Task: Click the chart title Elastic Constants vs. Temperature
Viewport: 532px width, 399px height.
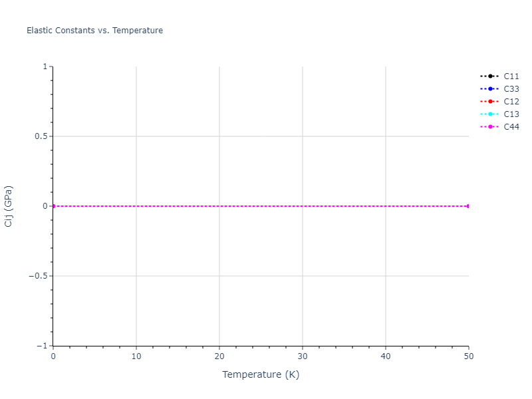Action: 94,31
